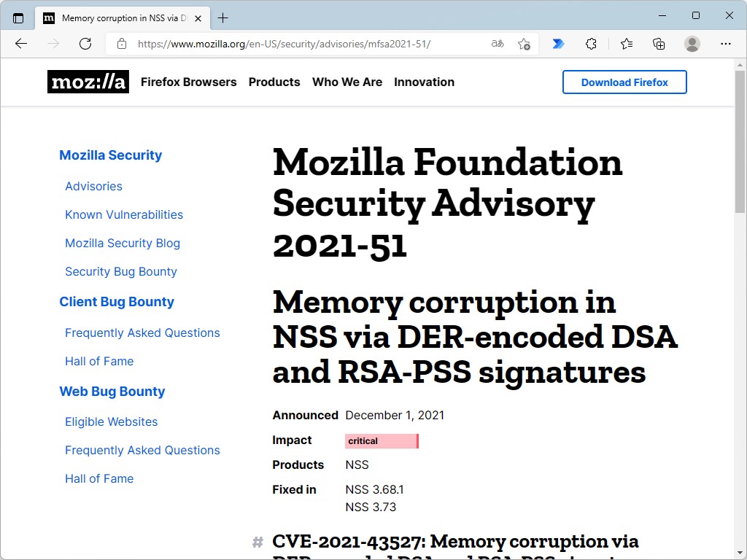The image size is (747, 560).
Task: Open the browser profile avatar
Action: pos(692,44)
